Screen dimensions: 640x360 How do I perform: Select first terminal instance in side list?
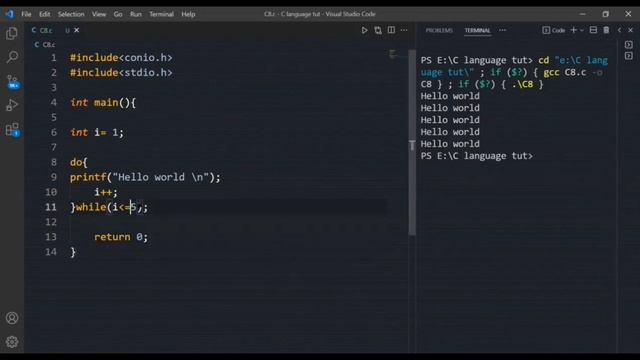629,44
